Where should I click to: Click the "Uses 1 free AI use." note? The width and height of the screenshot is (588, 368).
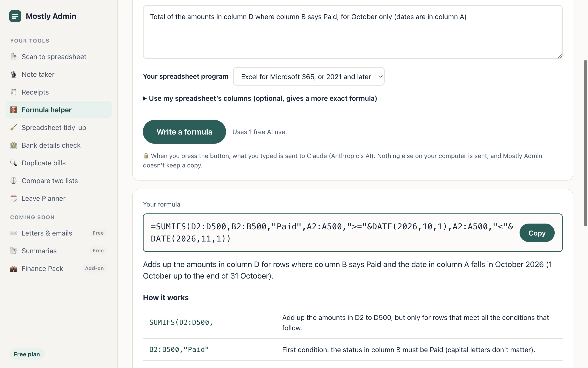pyautogui.click(x=260, y=132)
